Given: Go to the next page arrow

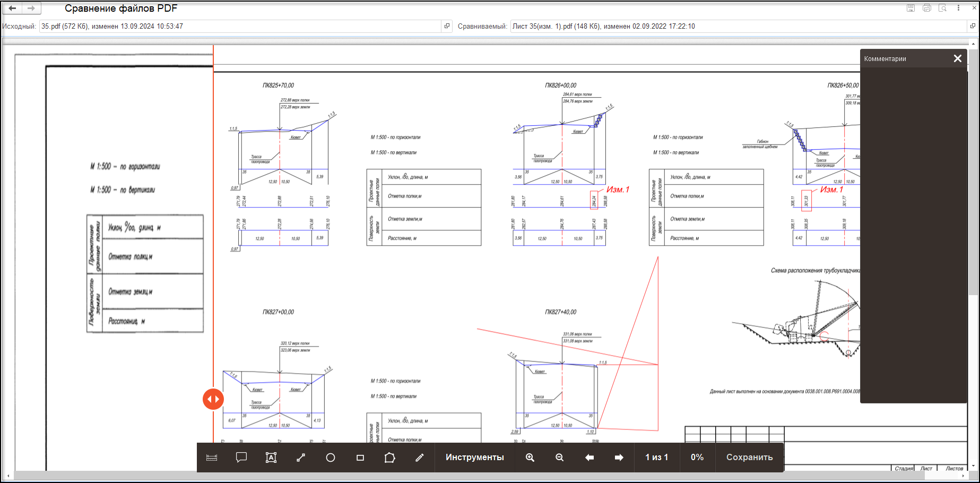Looking at the screenshot, I should pos(619,458).
